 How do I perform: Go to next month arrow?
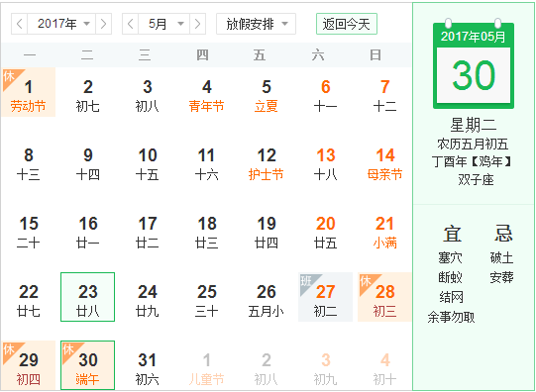click(x=197, y=24)
